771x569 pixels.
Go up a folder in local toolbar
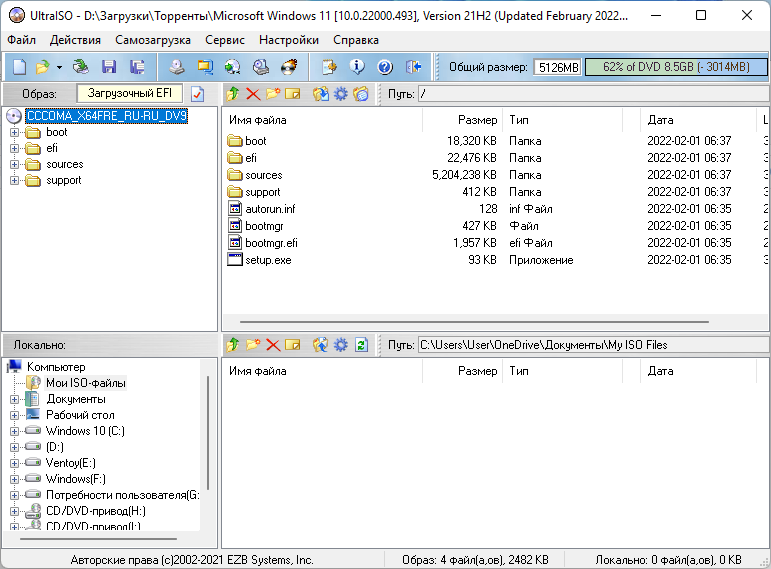233,345
